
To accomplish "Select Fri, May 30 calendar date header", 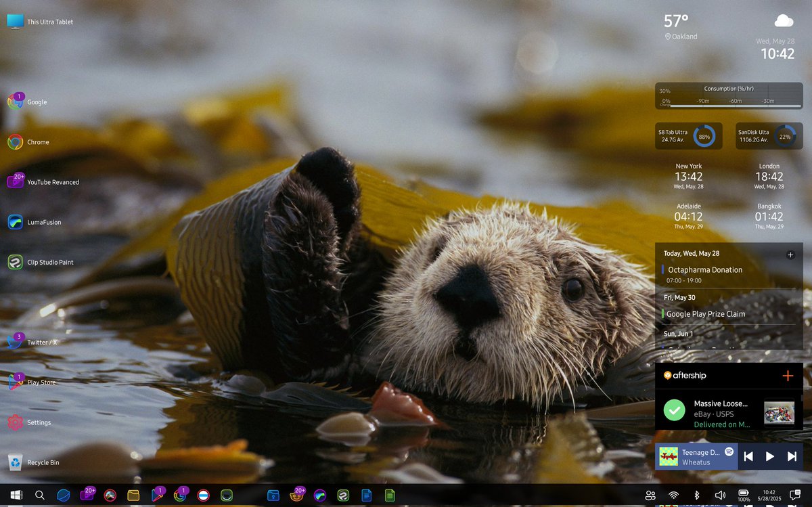I will click(x=679, y=297).
